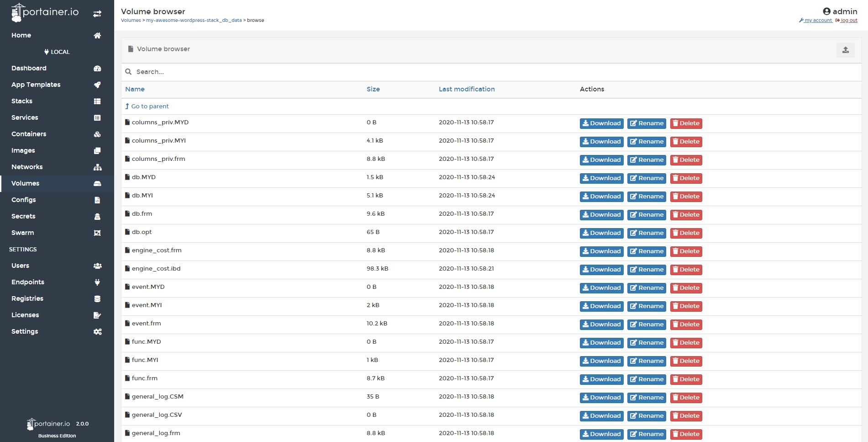Viewport: 868px width, 442px height.
Task: Click the Settings gears icon in sidebar
Action: 97,332
